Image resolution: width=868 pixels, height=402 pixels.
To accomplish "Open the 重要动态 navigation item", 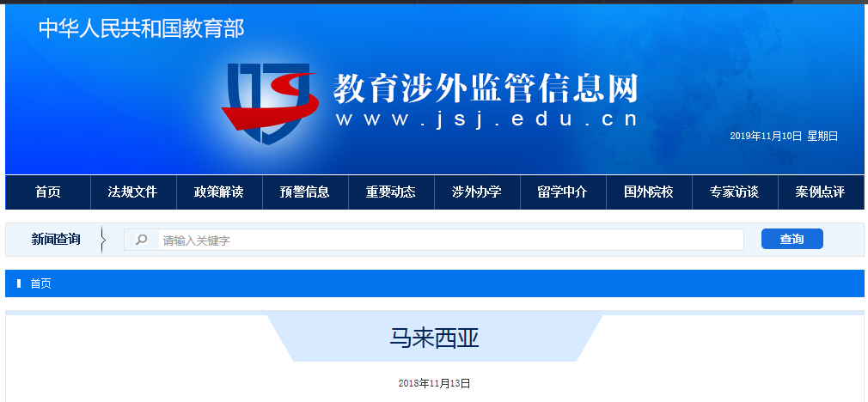I will coord(391,192).
